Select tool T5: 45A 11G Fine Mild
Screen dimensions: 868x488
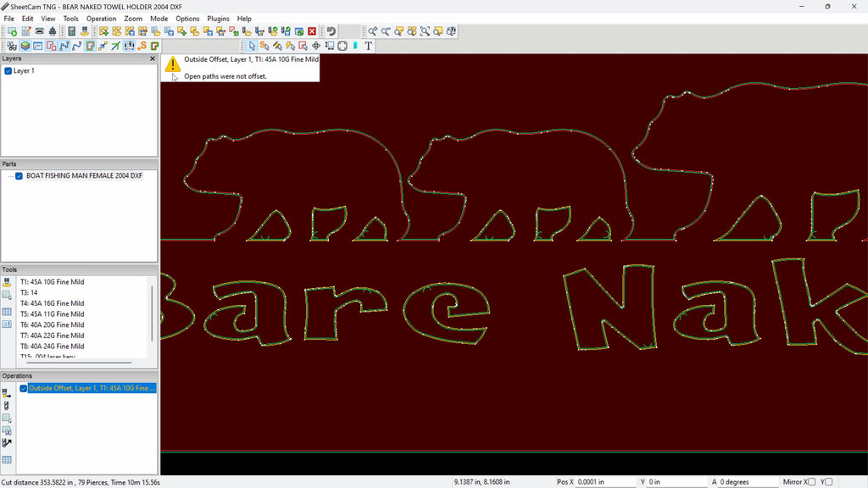tap(52, 314)
